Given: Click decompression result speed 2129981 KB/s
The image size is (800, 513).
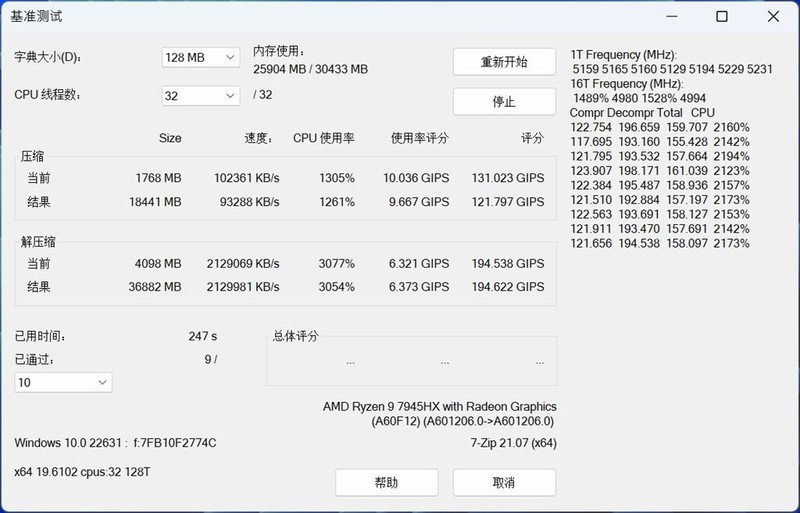Looking at the screenshot, I should (243, 287).
